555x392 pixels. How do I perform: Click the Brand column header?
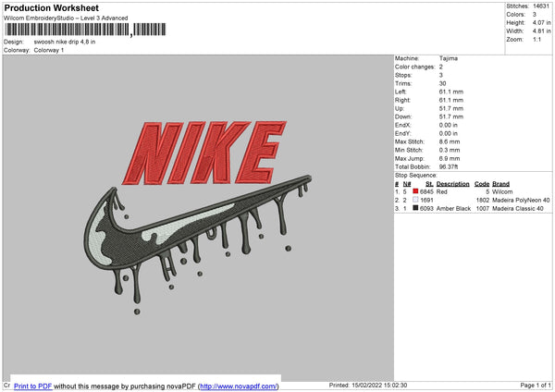500,184
